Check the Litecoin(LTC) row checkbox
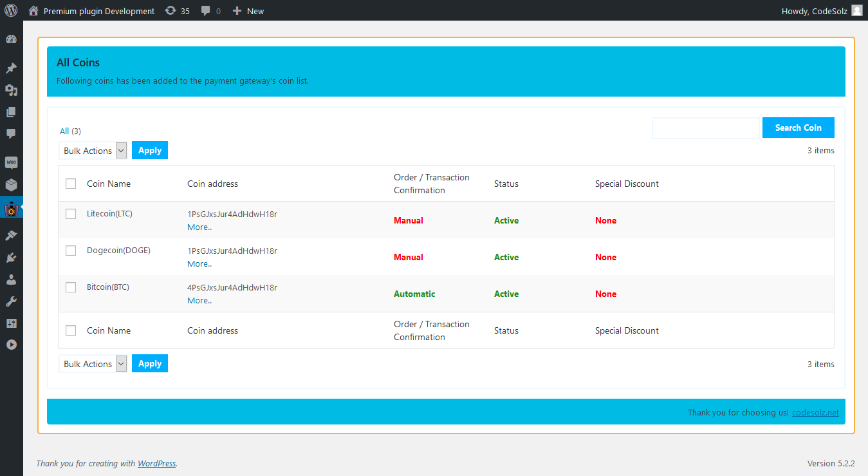Viewport: 868px width, 476px height. 71,214
